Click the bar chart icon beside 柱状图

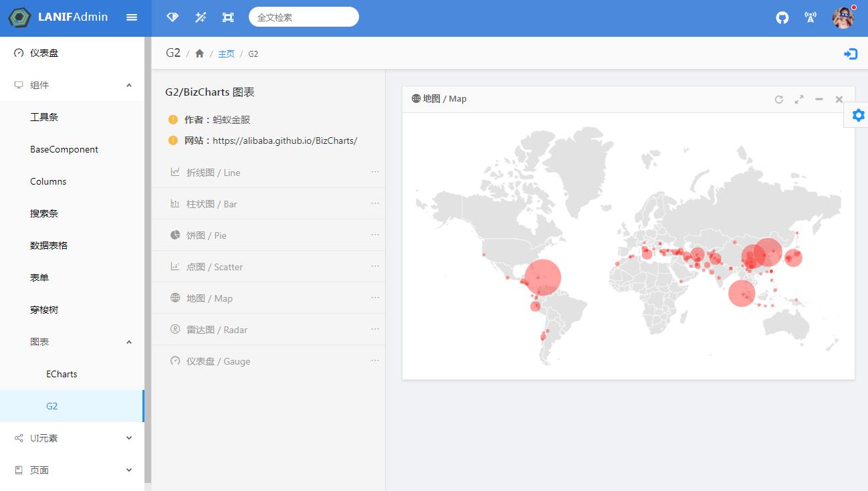coord(175,203)
